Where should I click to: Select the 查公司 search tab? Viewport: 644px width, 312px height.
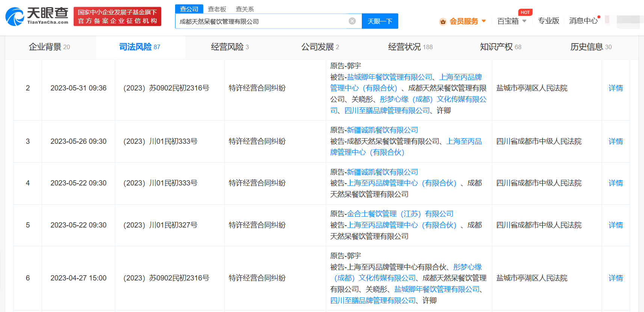pos(189,9)
